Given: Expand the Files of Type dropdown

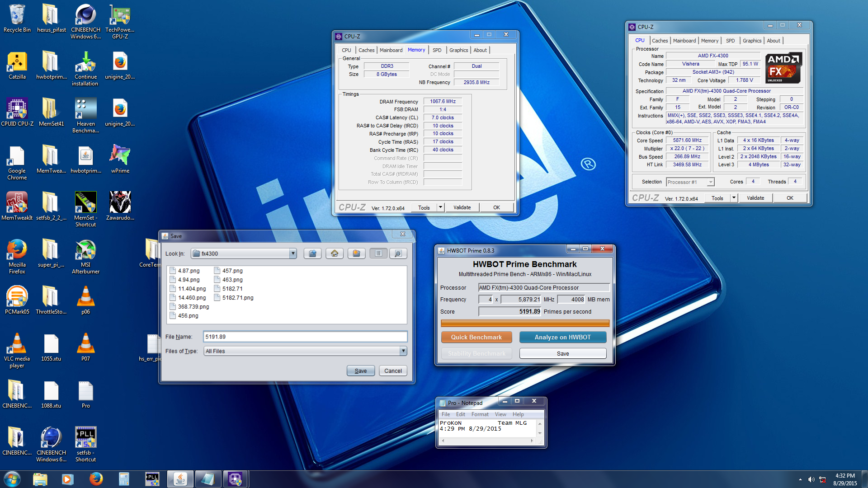Looking at the screenshot, I should pos(403,351).
